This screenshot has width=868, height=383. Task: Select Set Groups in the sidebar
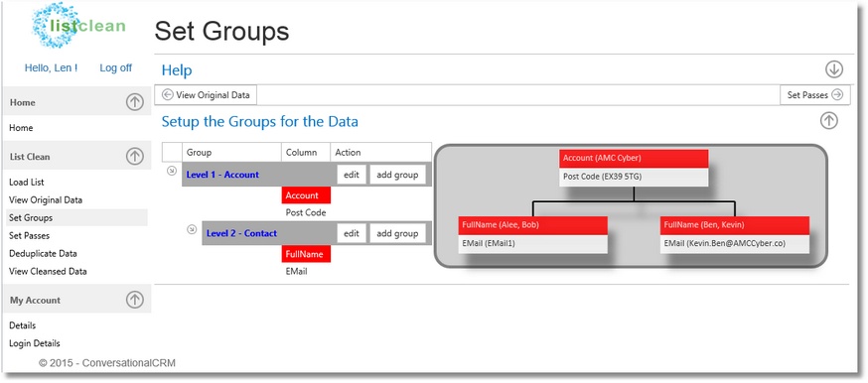coord(76,217)
